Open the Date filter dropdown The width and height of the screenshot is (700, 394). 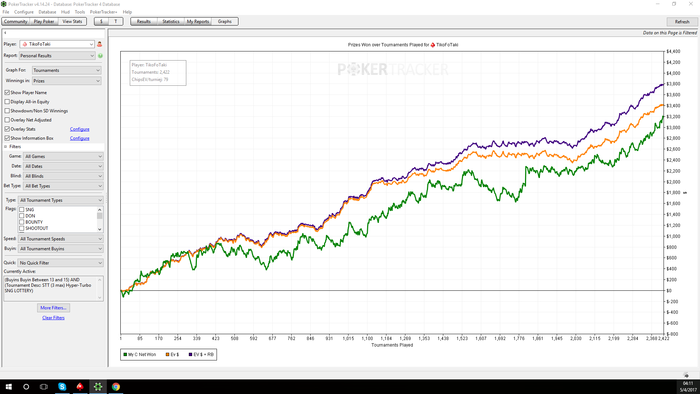point(63,166)
